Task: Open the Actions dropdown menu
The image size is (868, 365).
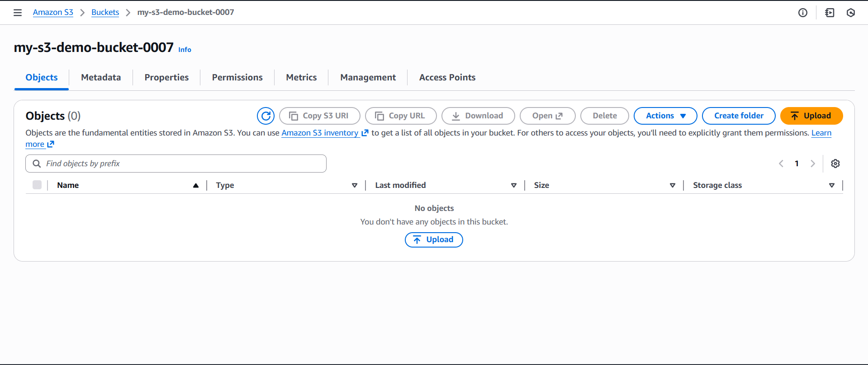Action: pyautogui.click(x=665, y=116)
